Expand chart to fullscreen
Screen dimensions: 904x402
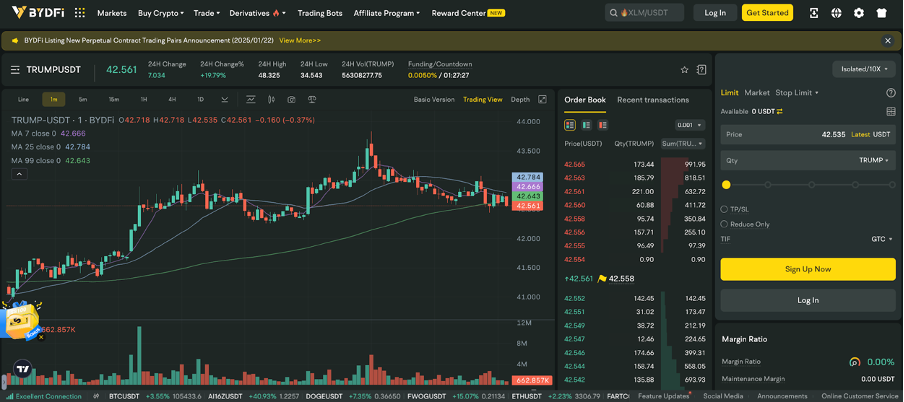[x=542, y=99]
